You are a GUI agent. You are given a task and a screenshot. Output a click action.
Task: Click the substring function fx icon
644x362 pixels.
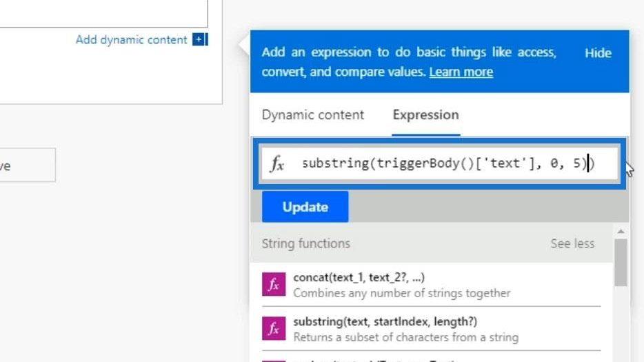(274, 328)
